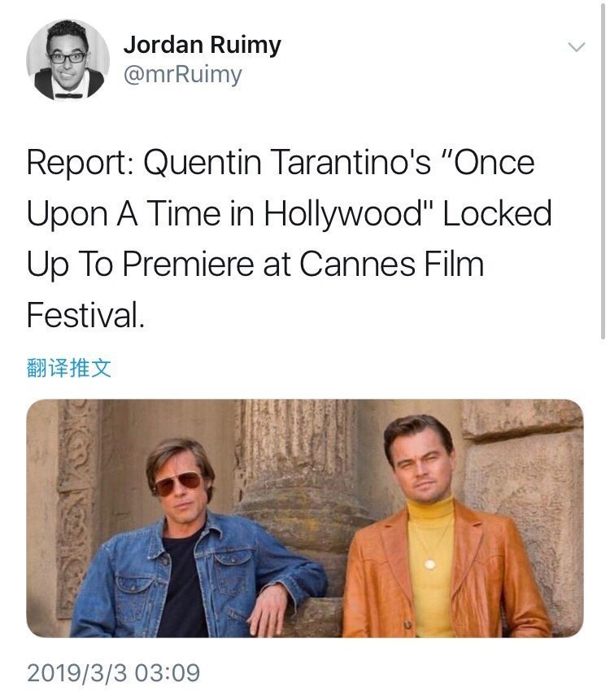Click the display name Jordan Ruimy
610x700 pixels.
pyautogui.click(x=202, y=46)
